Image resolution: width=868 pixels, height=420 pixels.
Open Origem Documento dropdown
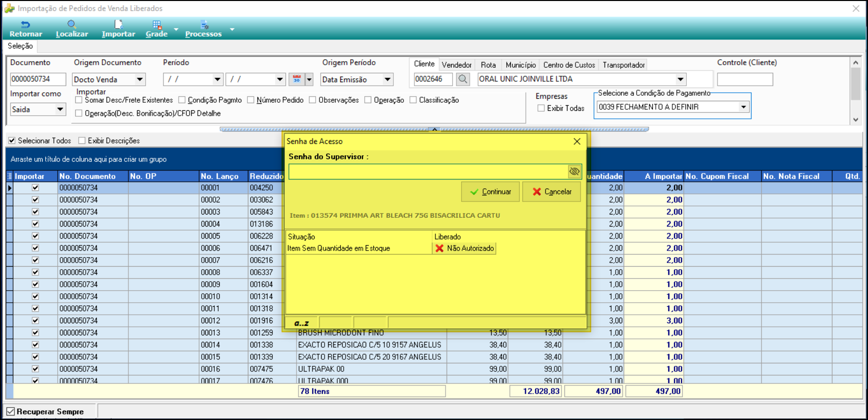coord(140,79)
